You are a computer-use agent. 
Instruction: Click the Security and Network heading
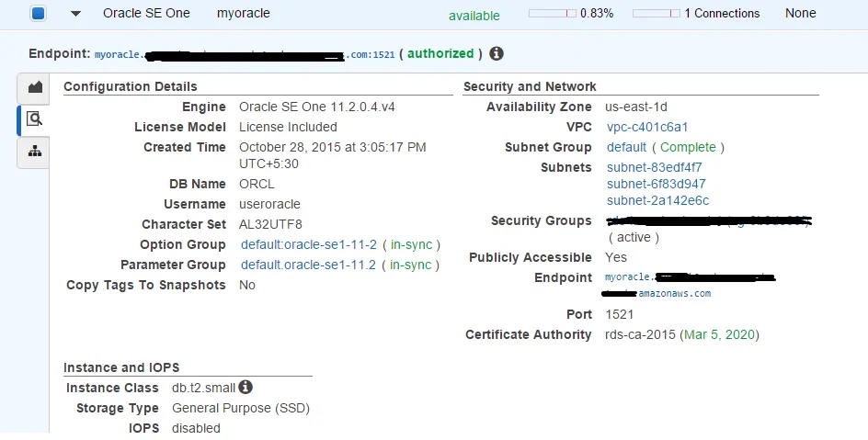530,86
